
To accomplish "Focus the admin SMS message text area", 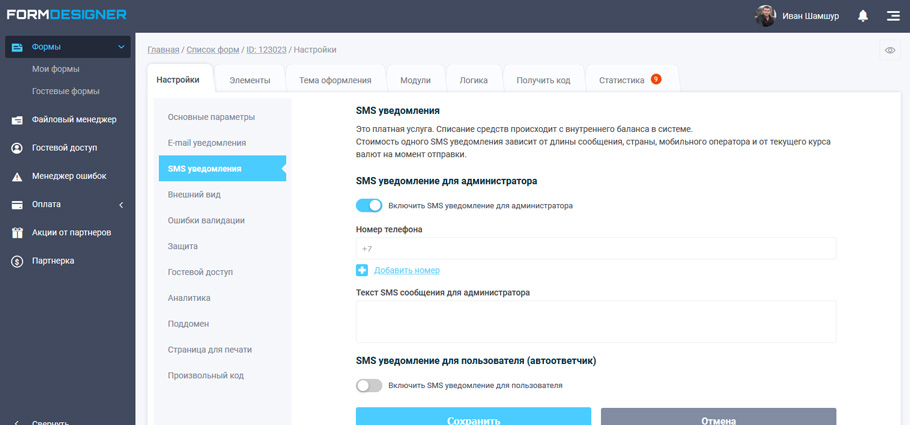I will point(596,322).
